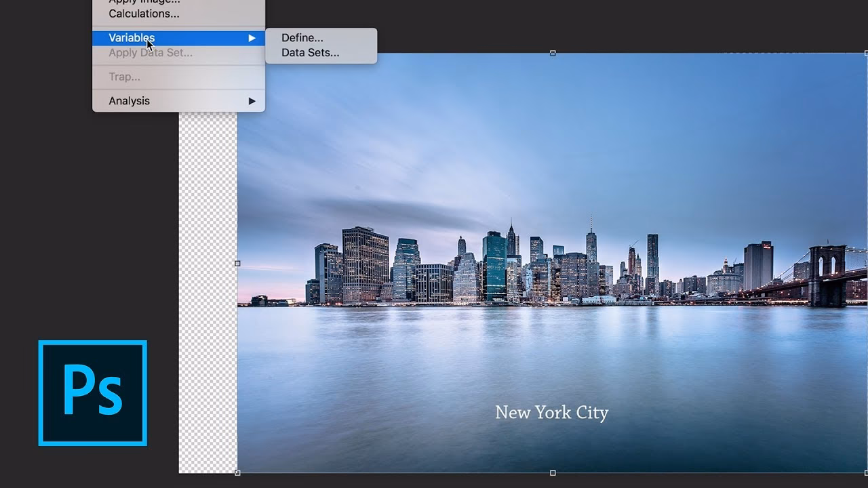Click the disabled Trap menu entry
The width and height of the screenshot is (868, 488).
123,77
